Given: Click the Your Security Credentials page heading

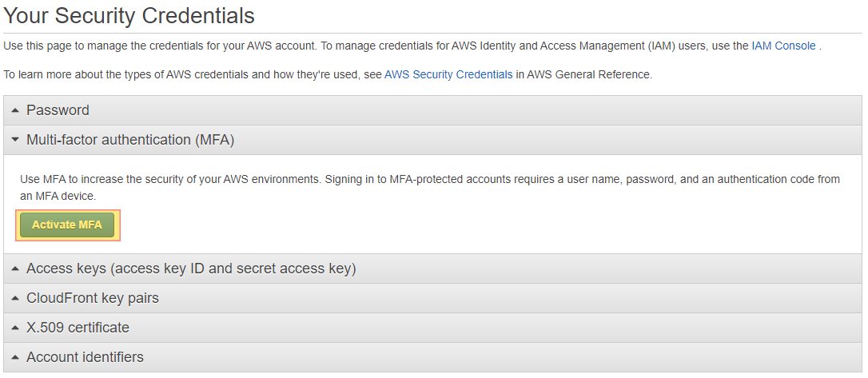Looking at the screenshot, I should pos(129,15).
